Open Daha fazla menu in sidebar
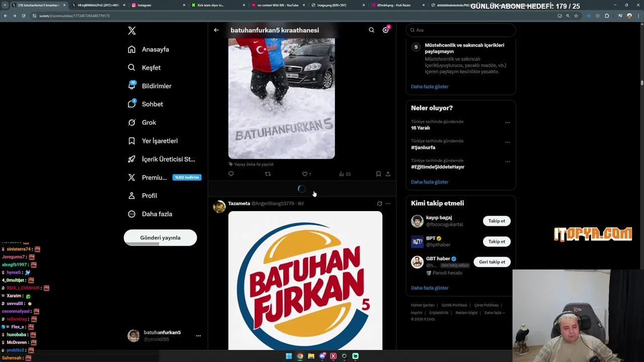Image resolution: width=644 pixels, height=362 pixels. point(150,214)
